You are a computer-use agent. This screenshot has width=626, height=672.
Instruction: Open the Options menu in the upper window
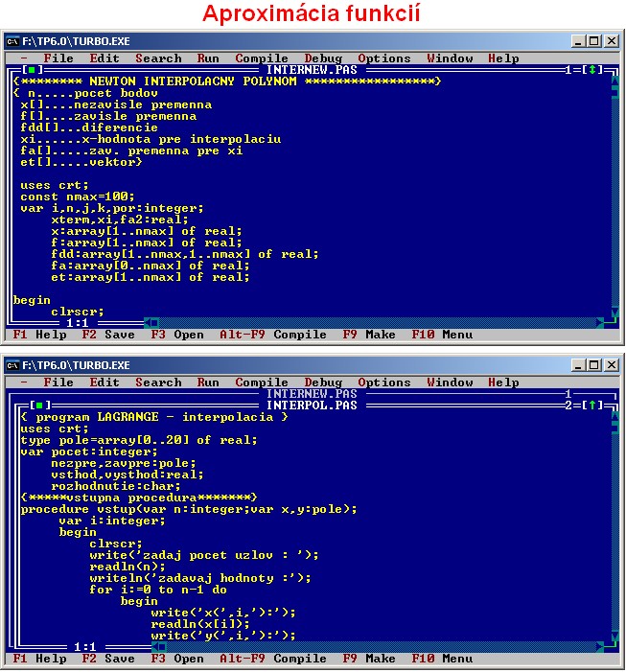pos(383,58)
